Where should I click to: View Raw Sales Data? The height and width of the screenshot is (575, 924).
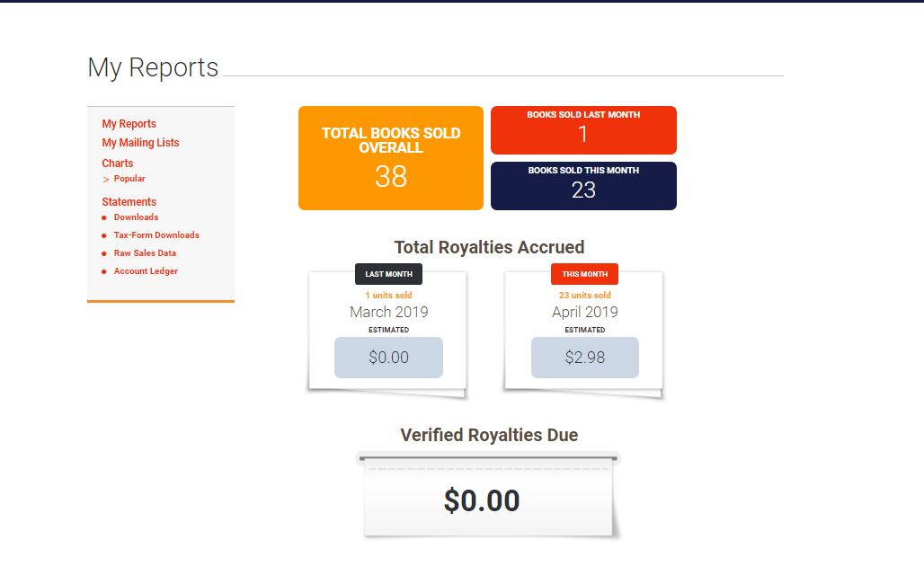(145, 253)
